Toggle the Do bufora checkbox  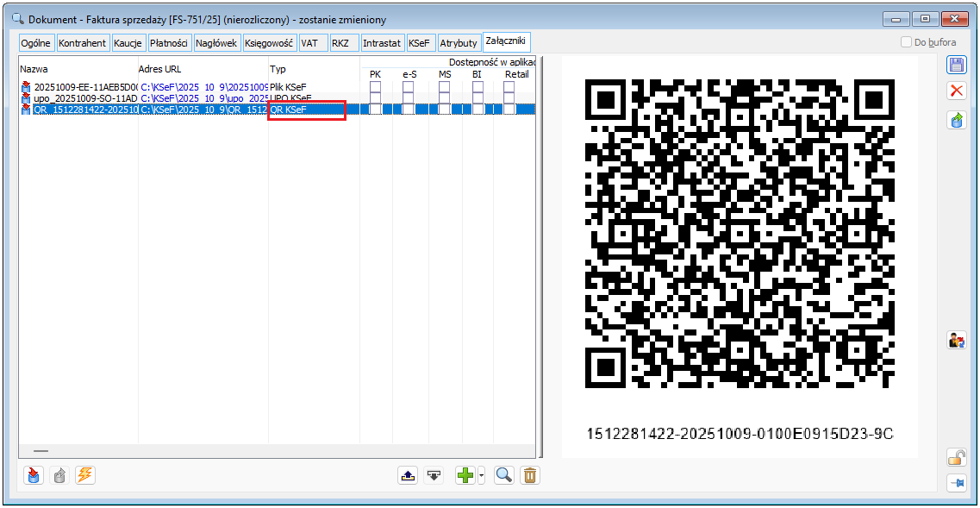pyautogui.click(x=906, y=42)
